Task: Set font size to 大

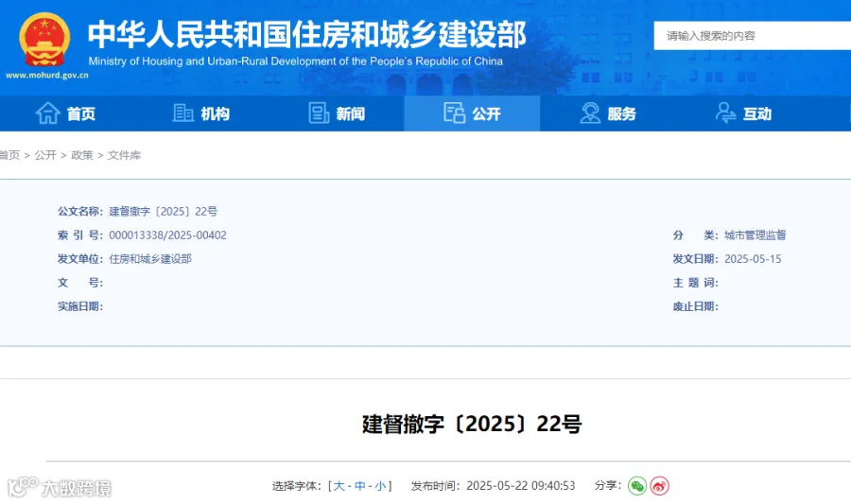Action: tap(339, 485)
